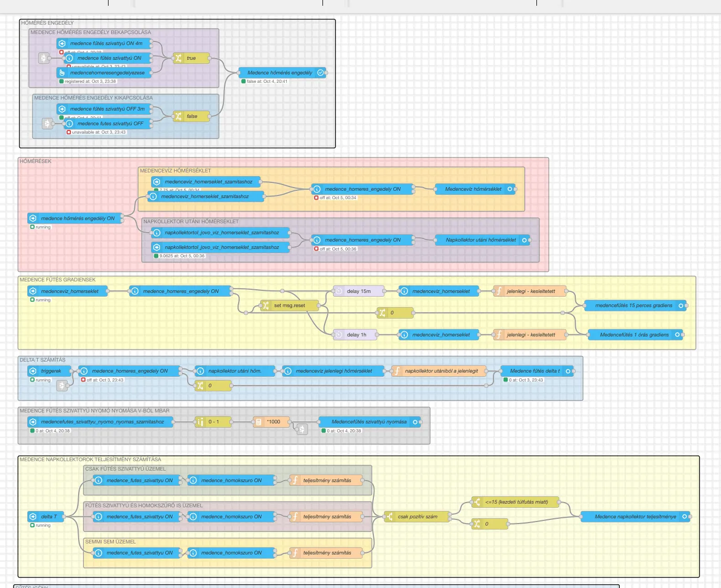Select the 'Medencefűtés szivattyú nyomása' node
Viewport: 721px width, 588px height.
pyautogui.click(x=370, y=422)
